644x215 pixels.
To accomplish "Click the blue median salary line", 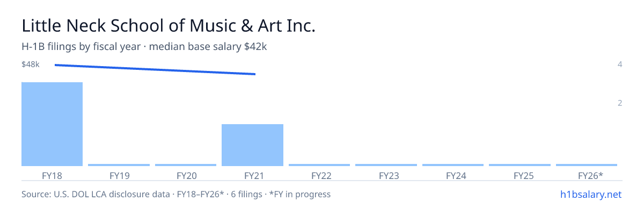I will pyautogui.click(x=155, y=69).
